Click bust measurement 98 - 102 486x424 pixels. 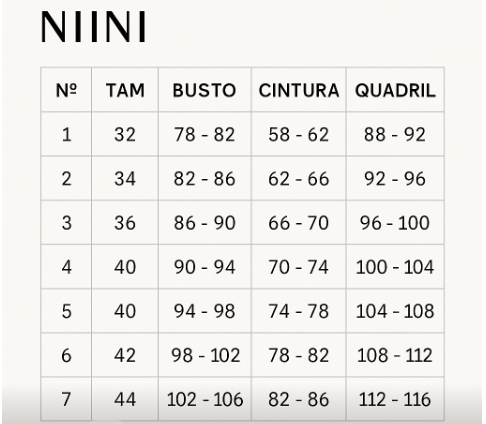205,355
